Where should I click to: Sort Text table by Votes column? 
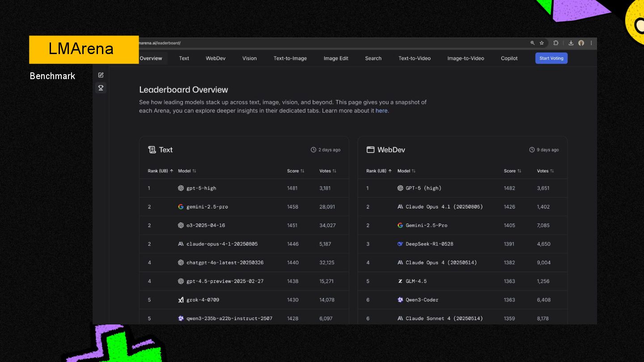(x=328, y=171)
